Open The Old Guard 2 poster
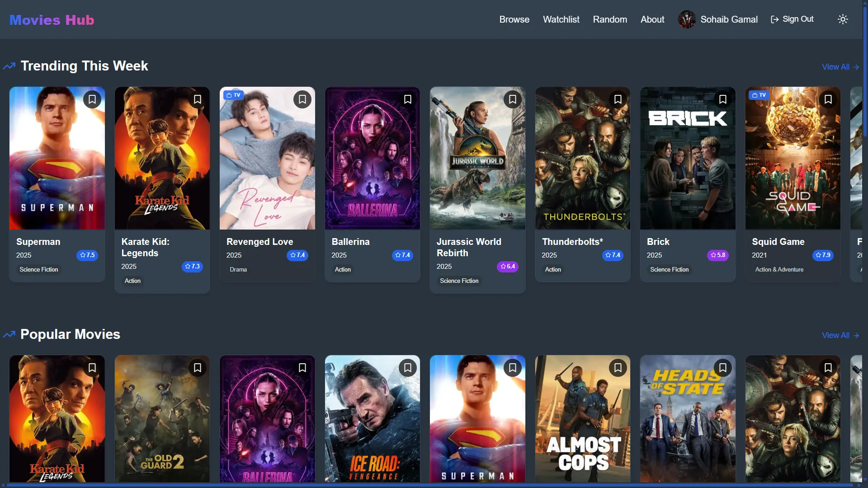The height and width of the screenshot is (488, 868). click(x=162, y=418)
